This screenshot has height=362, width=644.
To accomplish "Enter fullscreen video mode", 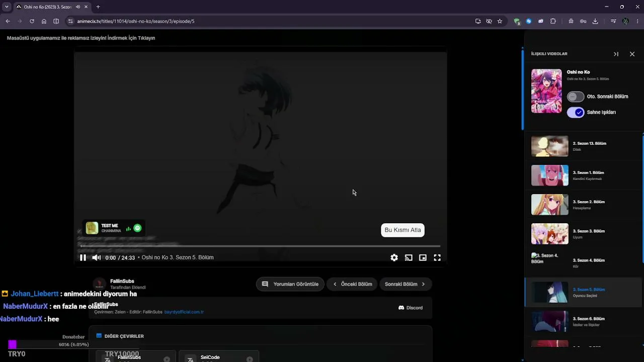I will tap(437, 257).
